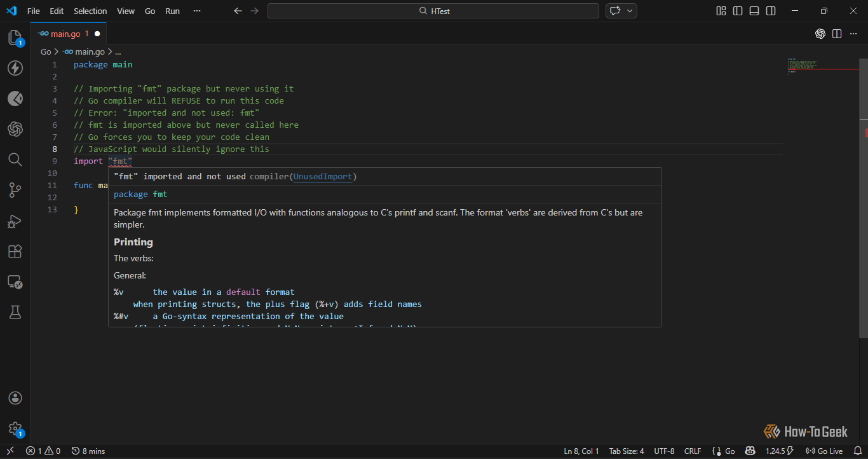Viewport: 868px width, 459px height.
Task: Open the problems count in status bar
Action: tap(43, 451)
